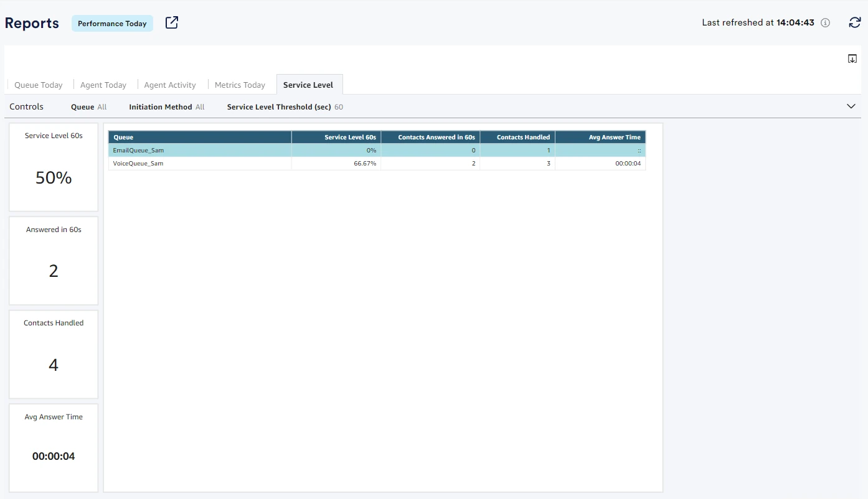Click the Service Level 60s summary card
This screenshot has height=499, width=868.
coord(54,167)
